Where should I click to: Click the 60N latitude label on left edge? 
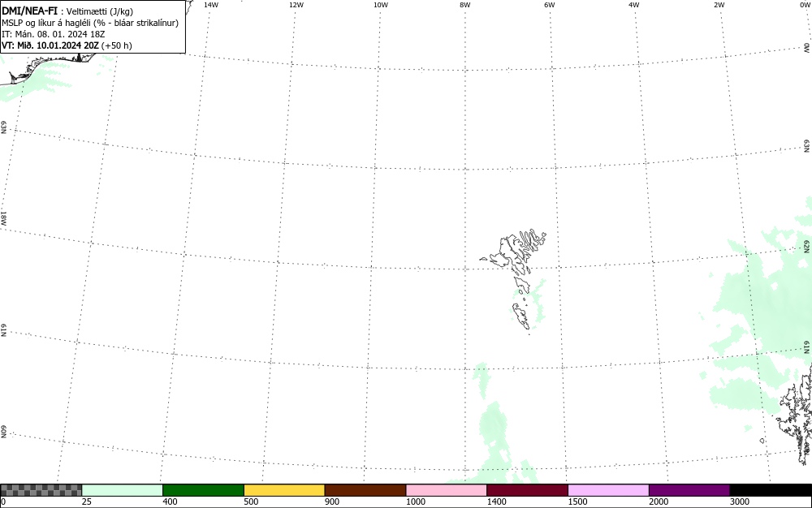[3, 432]
